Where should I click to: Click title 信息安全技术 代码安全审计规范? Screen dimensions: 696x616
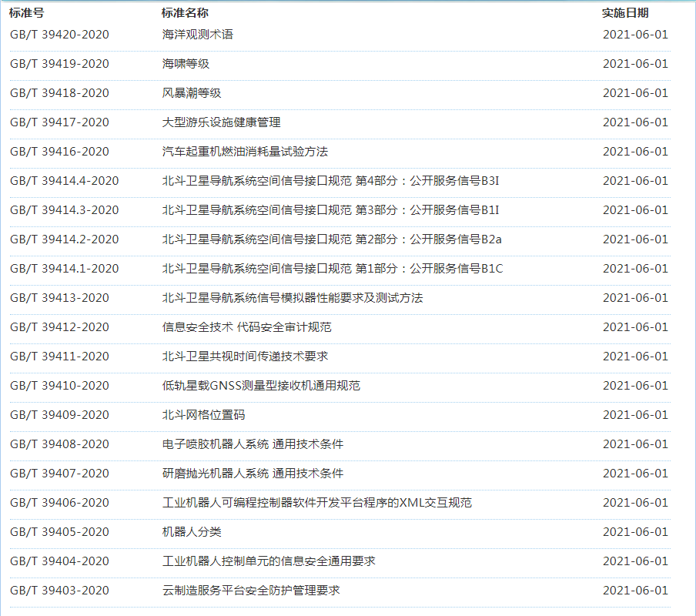[x=247, y=327]
